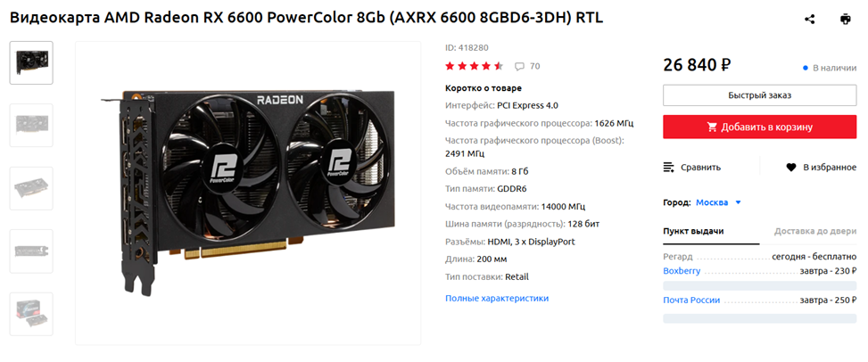
Task: Click the compare list icon
Action: (x=669, y=167)
